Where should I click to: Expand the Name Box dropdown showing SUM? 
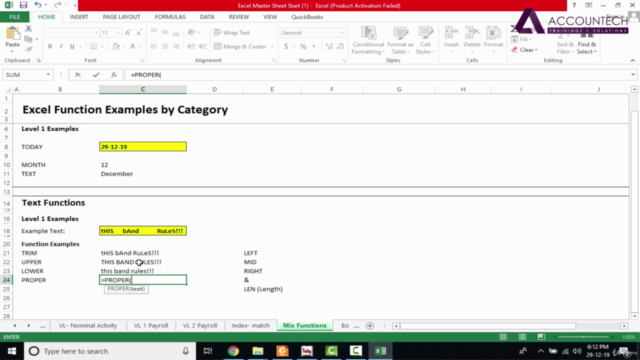point(48,75)
